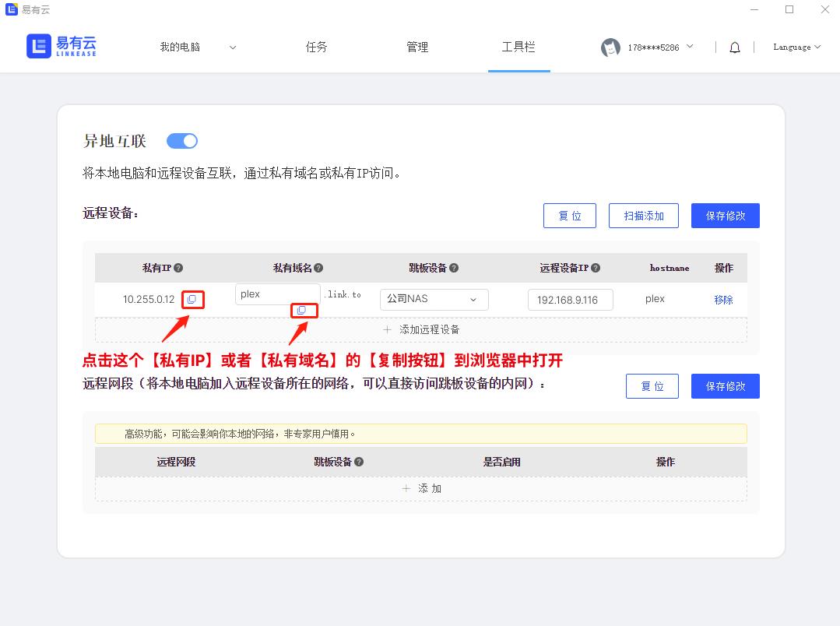This screenshot has height=626, width=840.
Task: Toggle the 异地互联 switch off
Action: click(182, 141)
